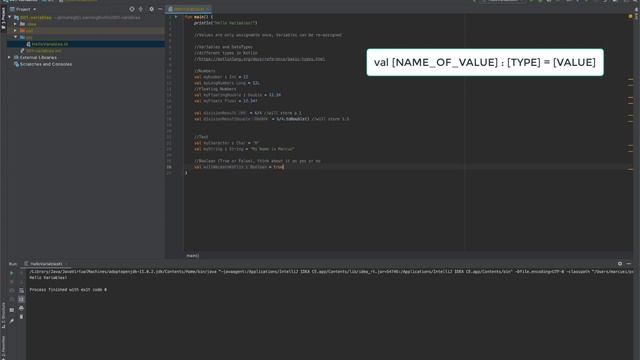Open Run panel gear settings

click(x=620, y=264)
